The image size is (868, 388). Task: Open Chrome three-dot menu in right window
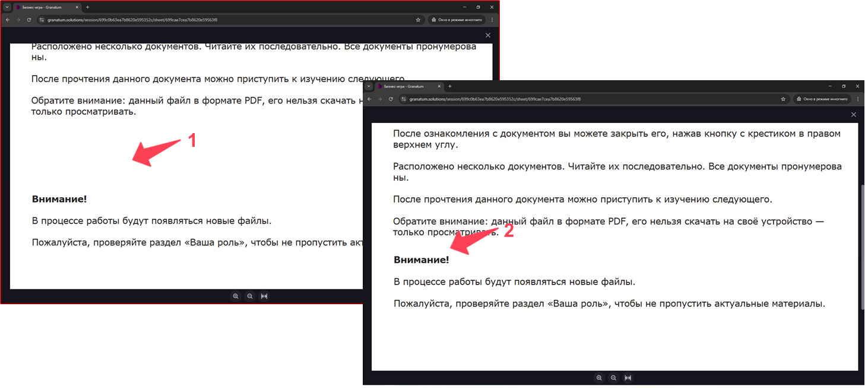(x=857, y=99)
